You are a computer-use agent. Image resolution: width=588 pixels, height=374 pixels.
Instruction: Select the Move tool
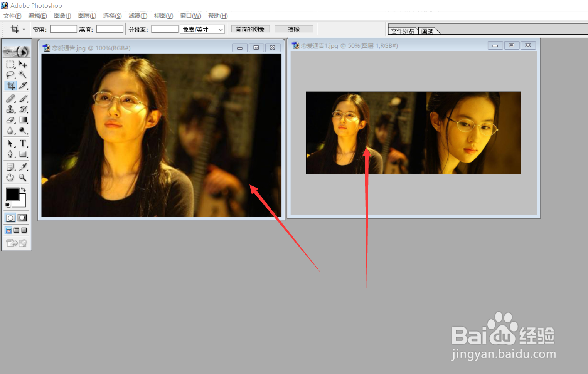[x=23, y=64]
